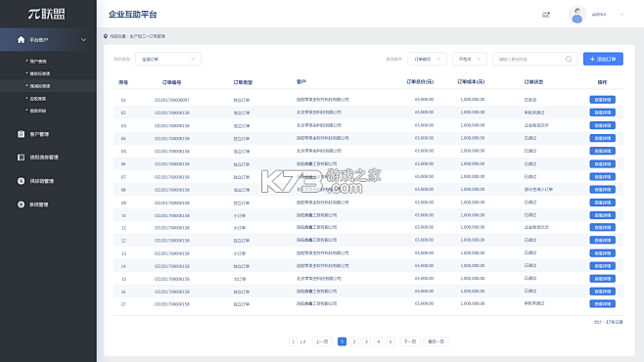View details for order row 10
The height and width of the screenshot is (362, 644).
603,215
